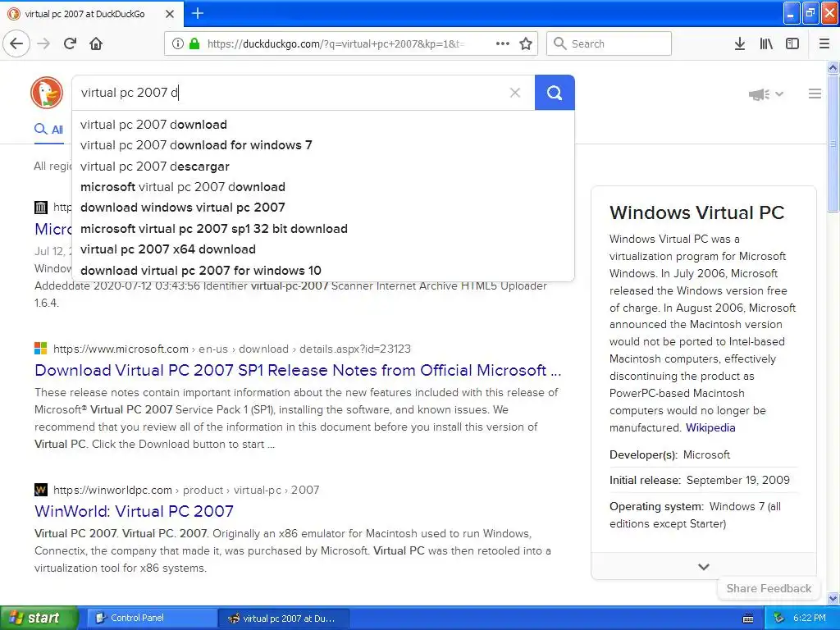This screenshot has height=630, width=840.
Task: Open the Downloads arrow in toolbar
Action: pyautogui.click(x=739, y=43)
